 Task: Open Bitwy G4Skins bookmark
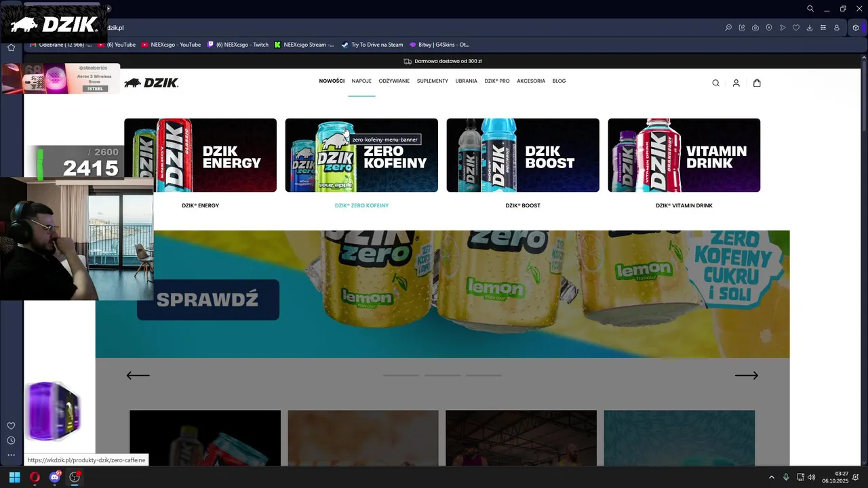point(439,45)
